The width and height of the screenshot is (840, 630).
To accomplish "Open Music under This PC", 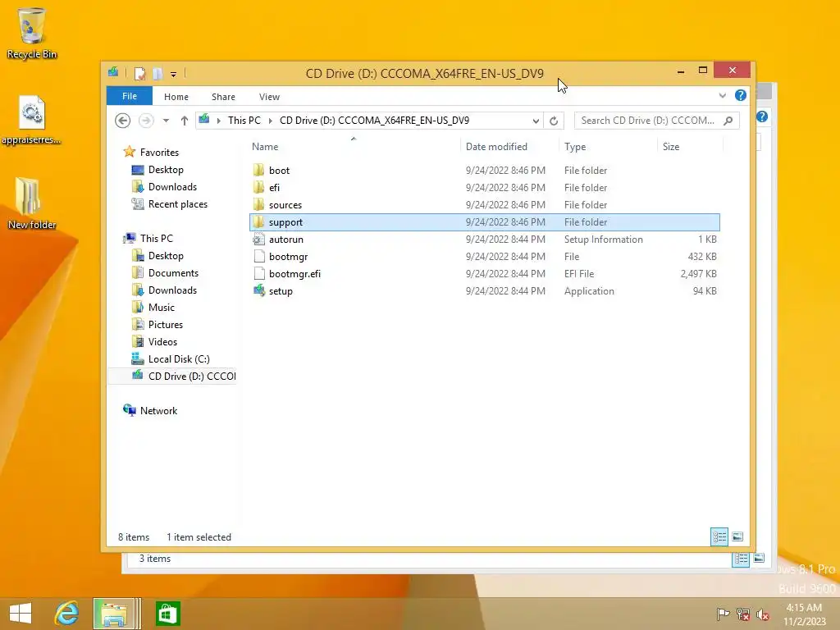I will (162, 308).
